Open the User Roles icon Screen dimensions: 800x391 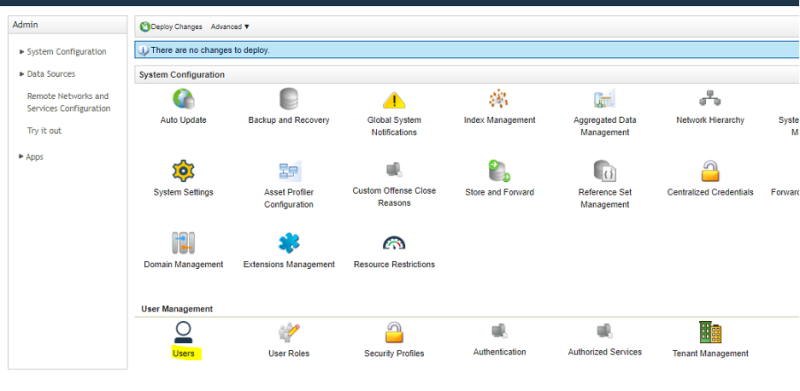click(289, 333)
